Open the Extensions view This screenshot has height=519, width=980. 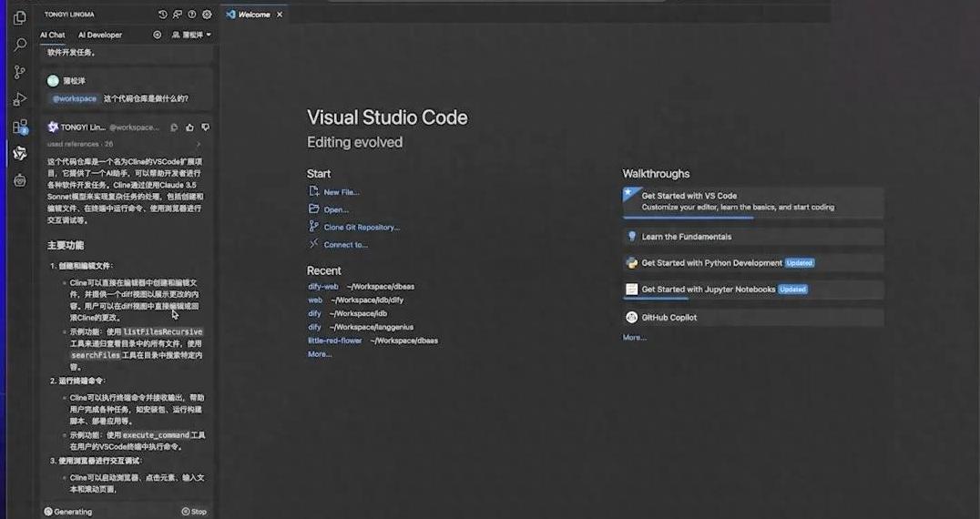[19, 127]
